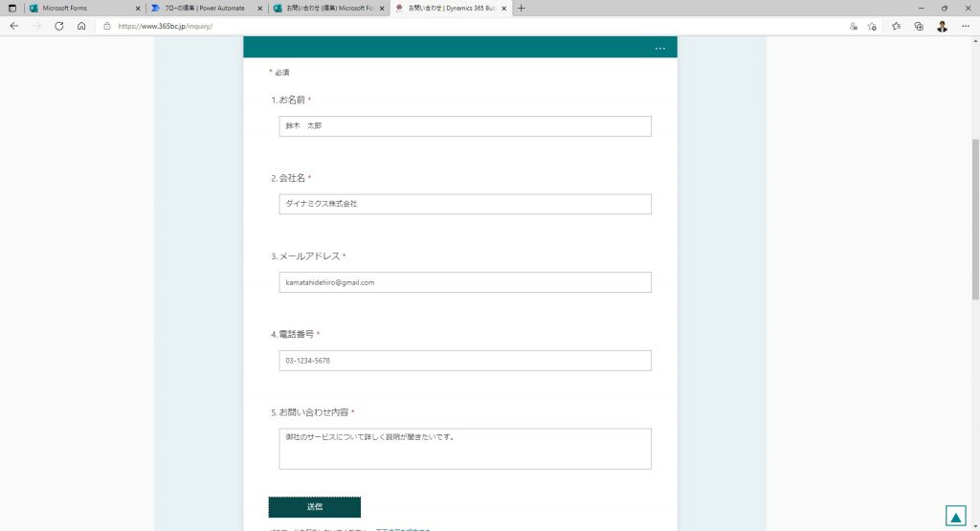Go to browser home page icon
Image resolution: width=980 pixels, height=531 pixels.
point(81,27)
